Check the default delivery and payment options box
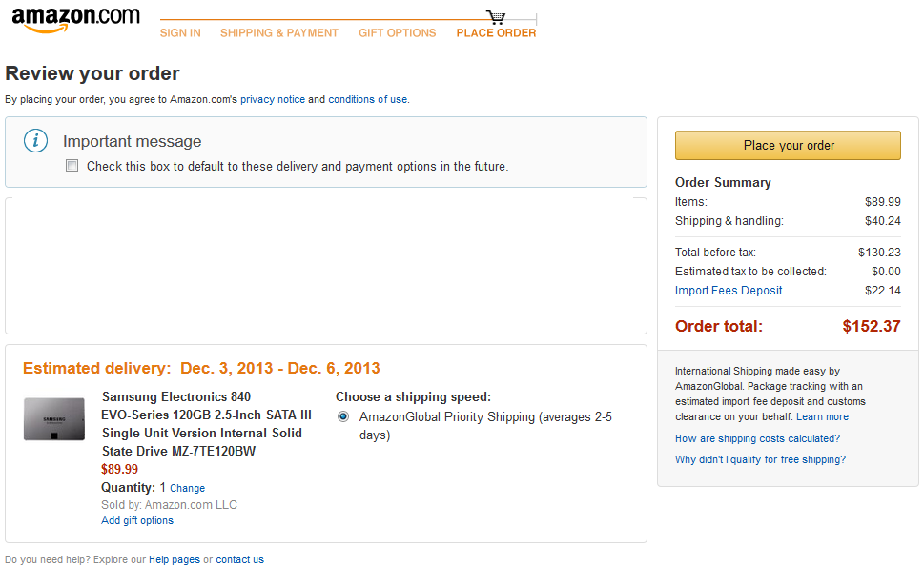Screen dimensions: 924x567 point(72,166)
